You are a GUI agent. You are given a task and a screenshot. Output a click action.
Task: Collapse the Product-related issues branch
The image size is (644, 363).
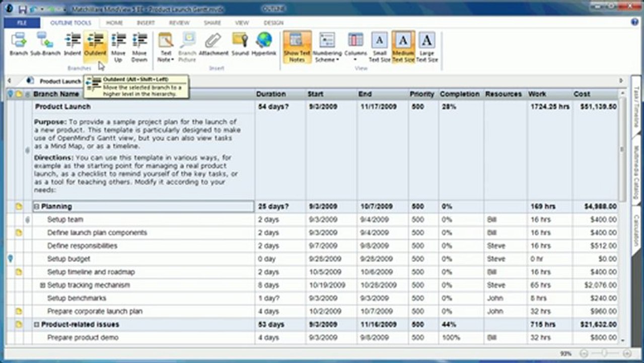37,325
